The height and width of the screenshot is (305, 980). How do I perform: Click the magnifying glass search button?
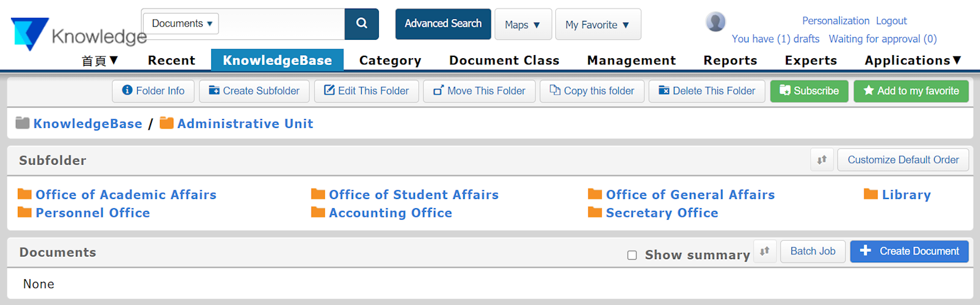pyautogui.click(x=362, y=24)
